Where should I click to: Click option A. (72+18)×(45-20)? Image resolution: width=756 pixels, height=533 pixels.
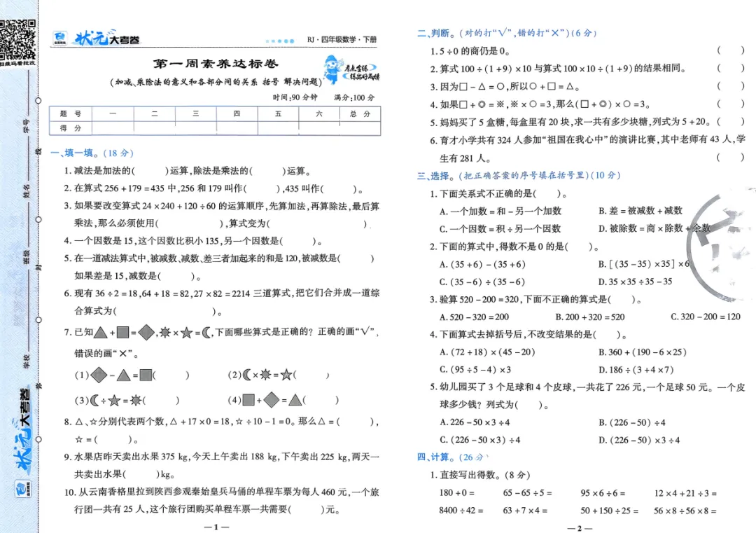click(x=487, y=352)
